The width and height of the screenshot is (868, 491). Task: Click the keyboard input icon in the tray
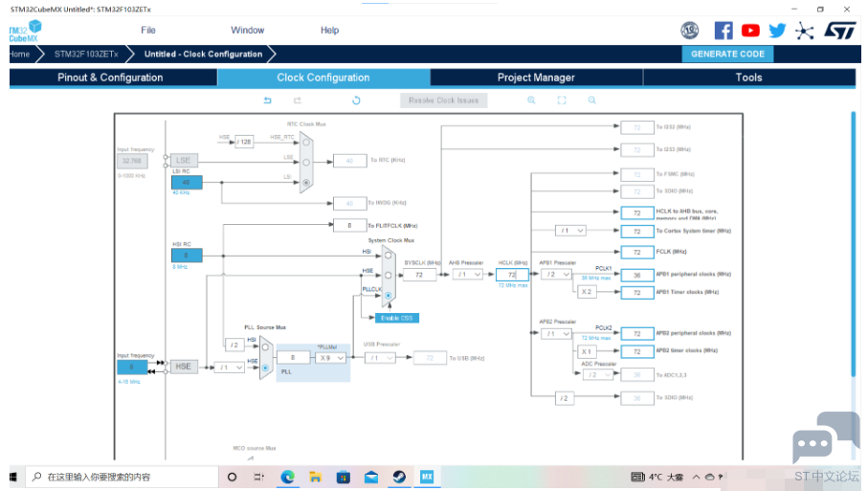[637, 477]
